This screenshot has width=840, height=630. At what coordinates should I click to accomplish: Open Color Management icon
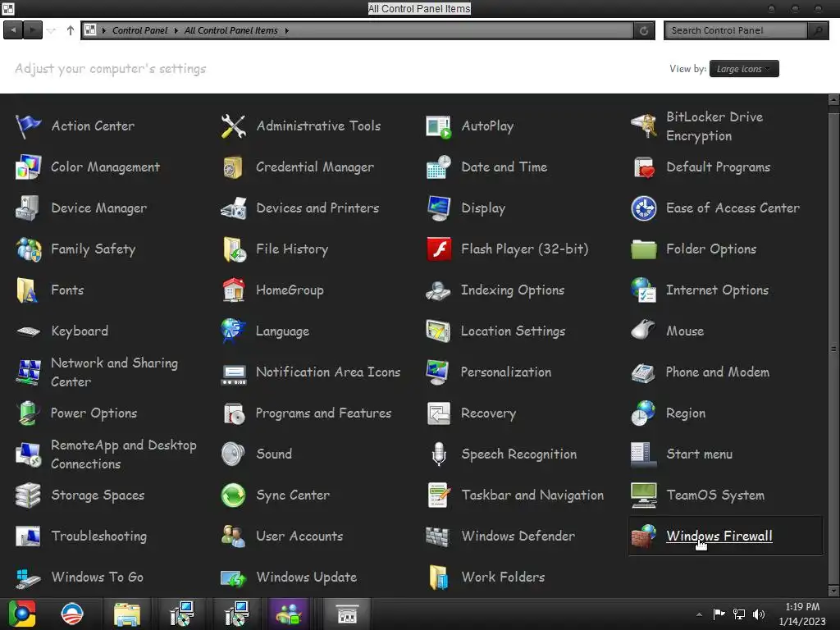point(28,167)
